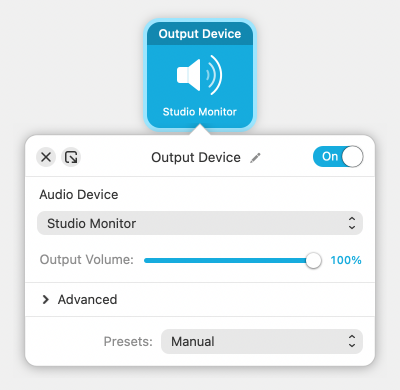Close the Output Device popover

tap(46, 157)
